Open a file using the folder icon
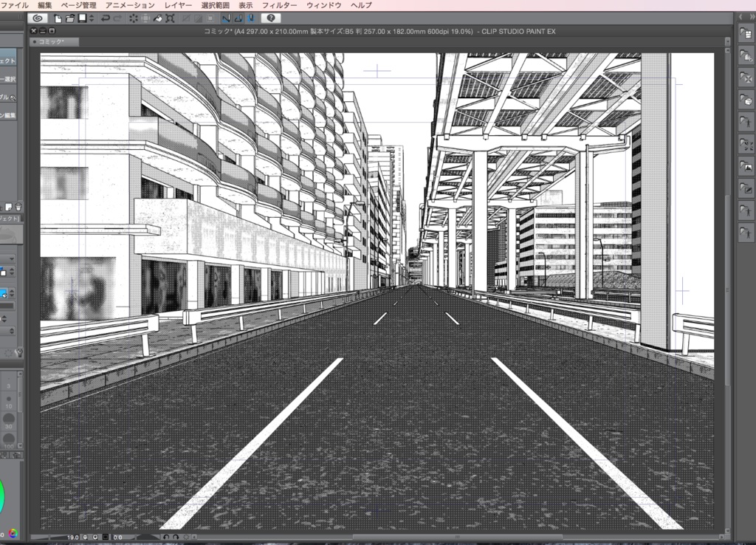The width and height of the screenshot is (756, 545). click(x=71, y=18)
